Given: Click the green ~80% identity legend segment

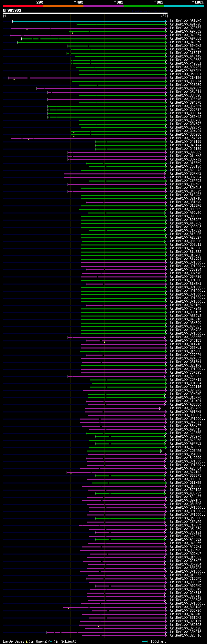Looking at the screenshot, I should pos(144,6).
